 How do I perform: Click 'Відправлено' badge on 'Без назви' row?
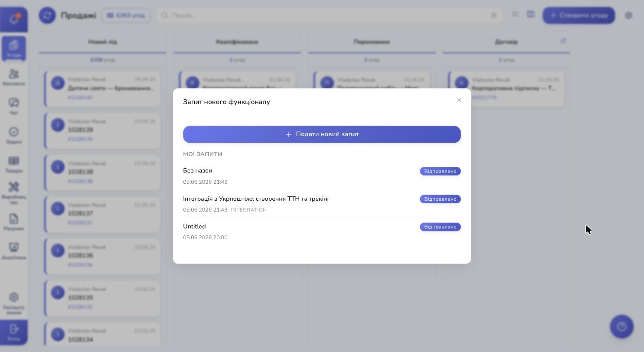coord(440,171)
